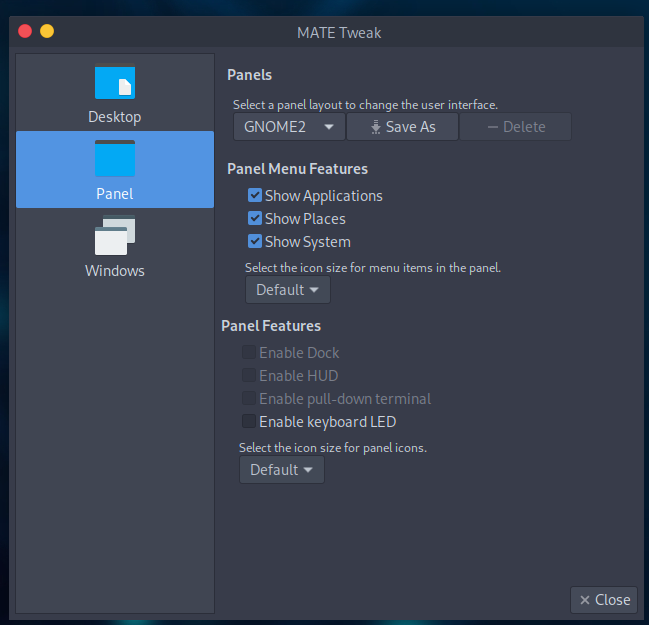Click the Enable HUD checkbox

[248, 376]
